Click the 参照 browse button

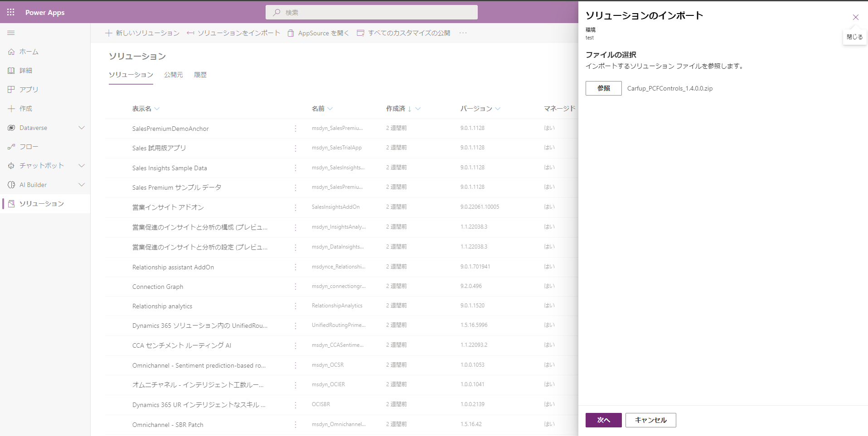pos(603,88)
